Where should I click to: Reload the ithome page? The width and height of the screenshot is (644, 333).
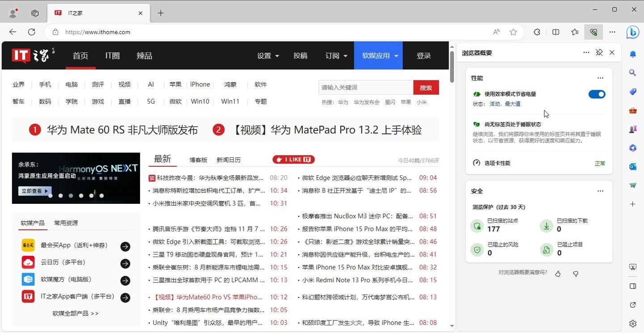32,32
